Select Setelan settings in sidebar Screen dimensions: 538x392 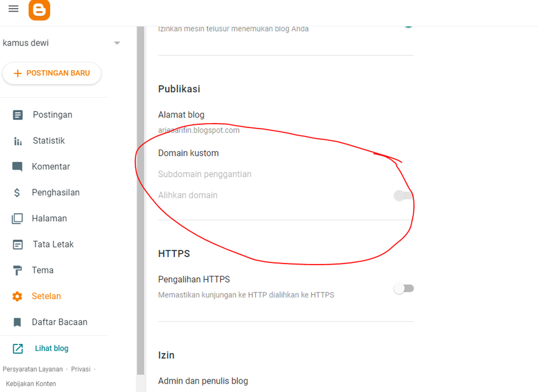pyautogui.click(x=46, y=296)
